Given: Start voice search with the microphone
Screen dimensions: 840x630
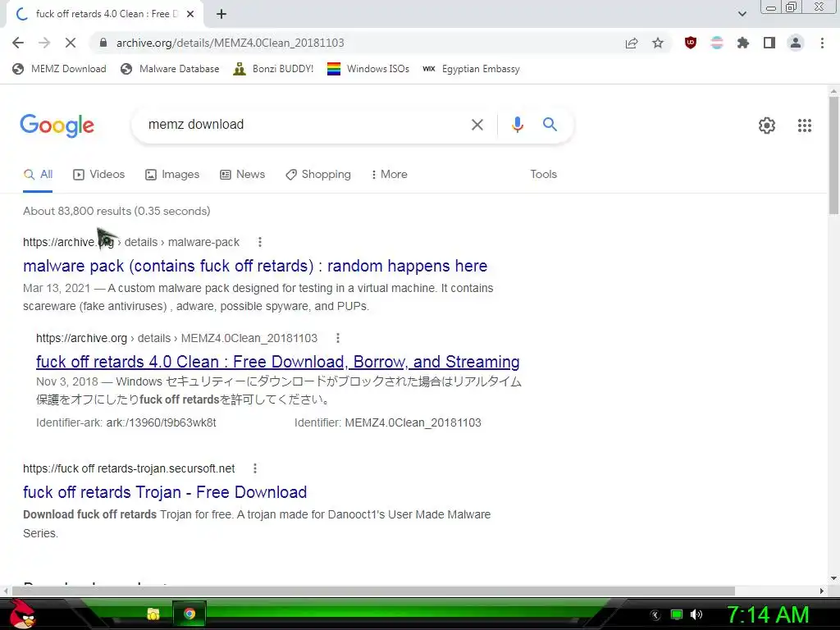Looking at the screenshot, I should click(x=517, y=125).
